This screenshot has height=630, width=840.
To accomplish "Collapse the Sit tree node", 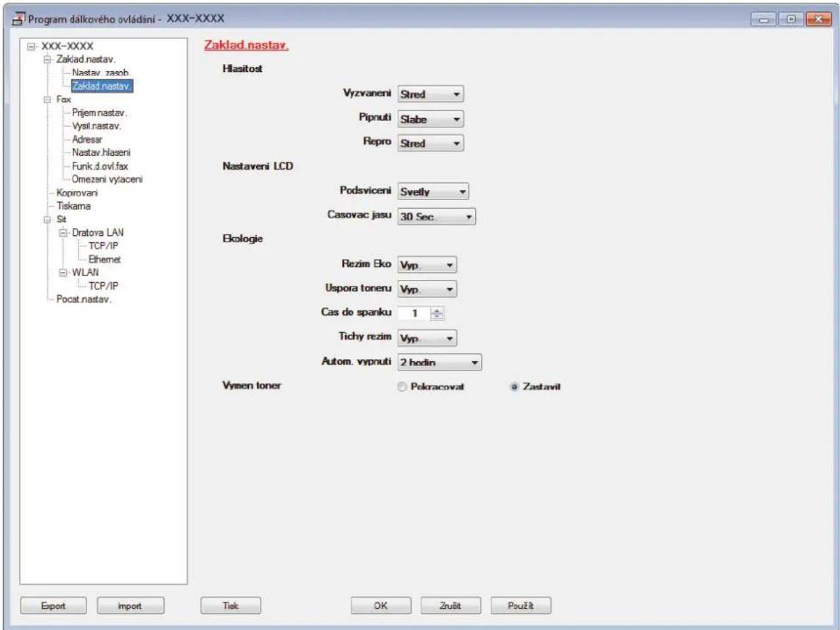I will pos(48,219).
